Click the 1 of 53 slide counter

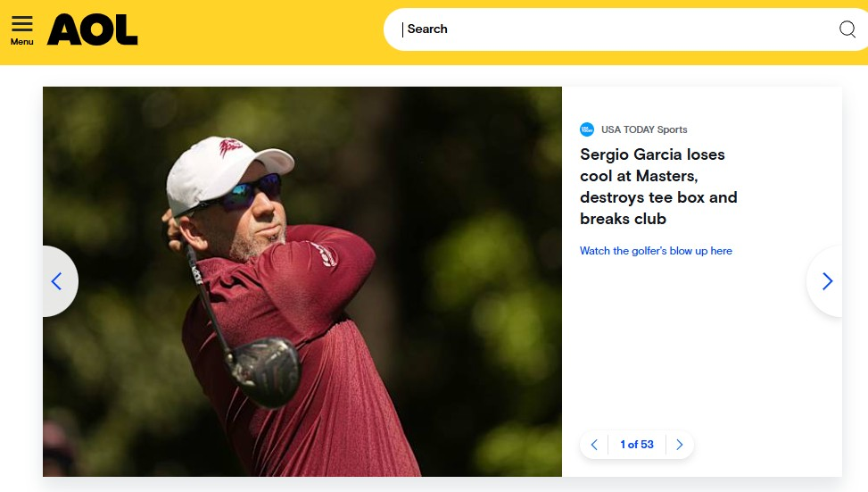[637, 445]
